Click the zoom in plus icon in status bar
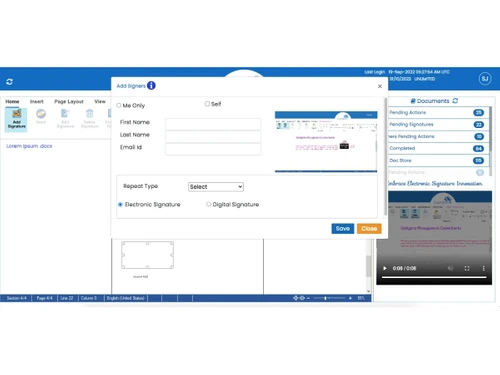The width and height of the screenshot is (500, 375). [x=350, y=298]
